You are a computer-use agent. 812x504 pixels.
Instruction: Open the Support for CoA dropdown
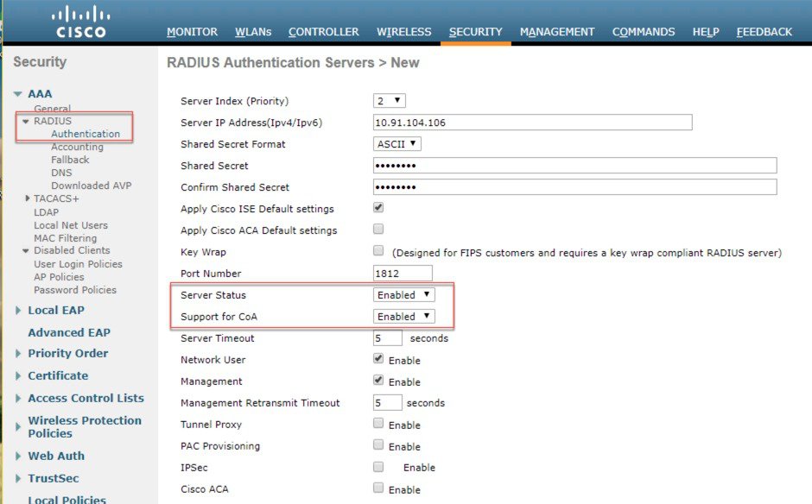coord(403,316)
